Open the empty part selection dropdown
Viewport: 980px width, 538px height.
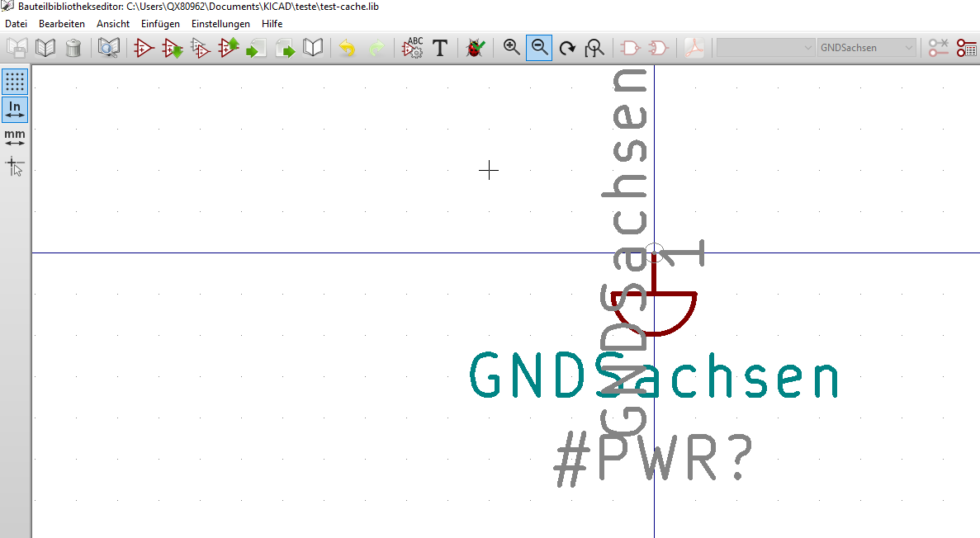pyautogui.click(x=765, y=48)
